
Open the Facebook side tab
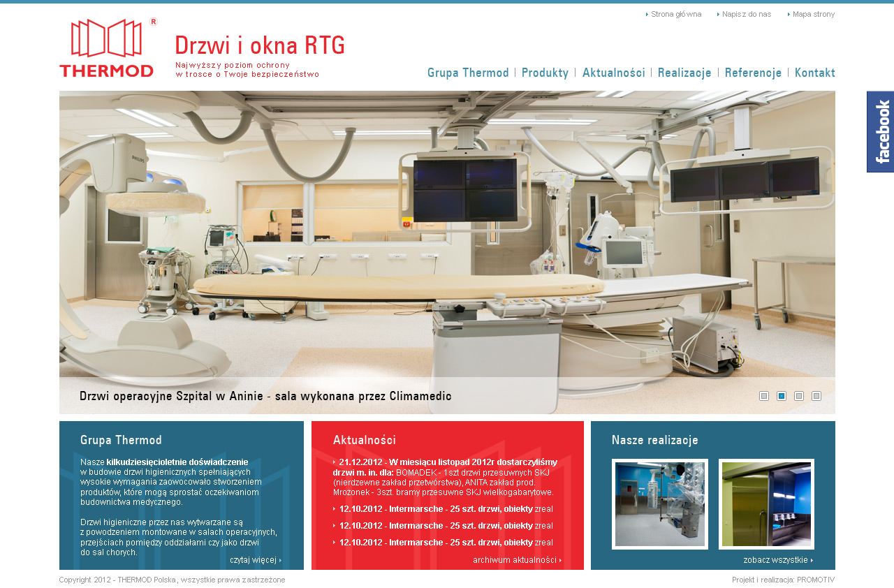tap(881, 131)
